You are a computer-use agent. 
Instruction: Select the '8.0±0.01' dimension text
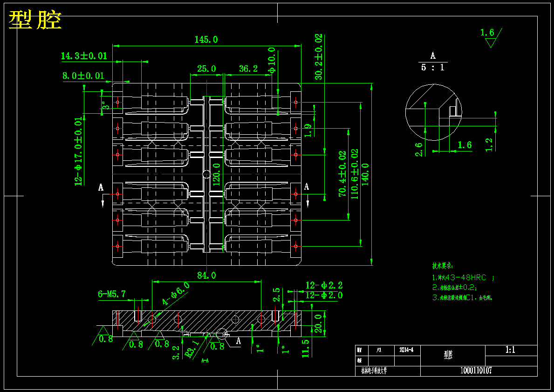pyautogui.click(x=83, y=76)
